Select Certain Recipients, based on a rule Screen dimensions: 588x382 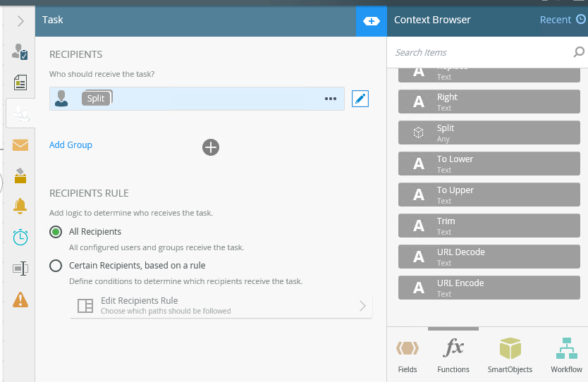(56, 266)
